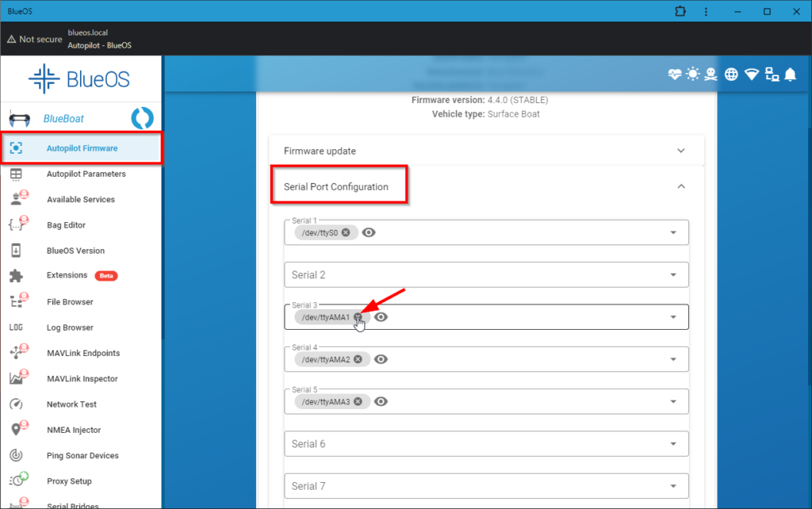Open the internet connectivity globe icon

[x=730, y=74]
